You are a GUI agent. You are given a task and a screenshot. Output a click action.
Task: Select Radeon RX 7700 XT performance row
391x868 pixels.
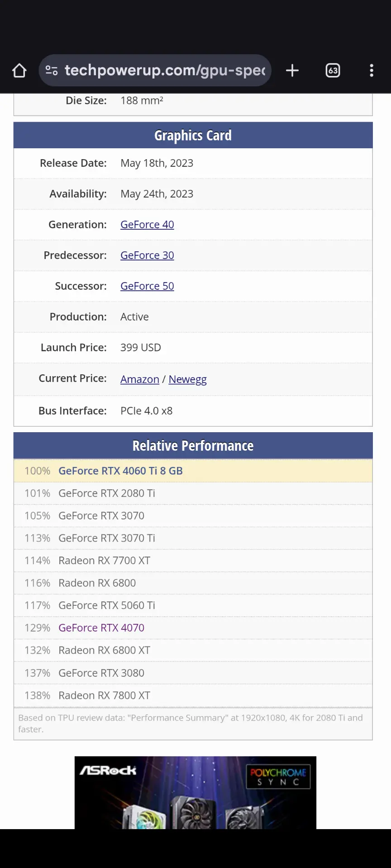(193, 561)
